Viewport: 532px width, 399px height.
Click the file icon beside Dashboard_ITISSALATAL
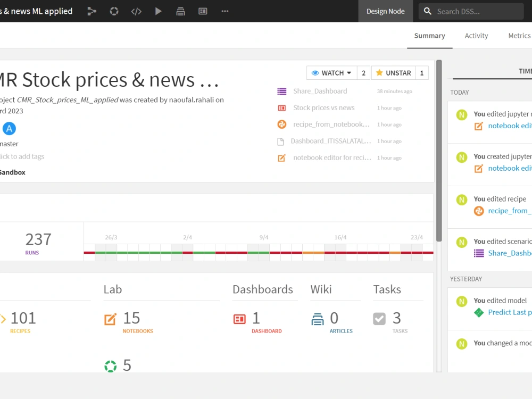280,142
